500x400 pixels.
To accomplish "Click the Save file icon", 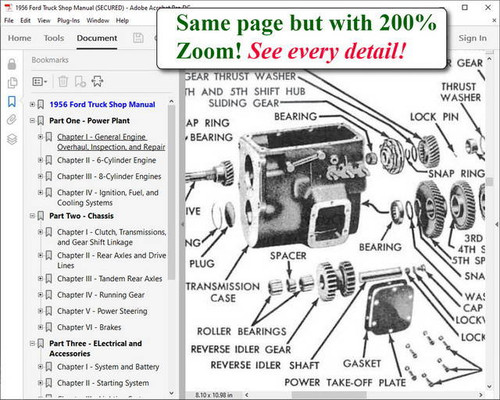I will pos(138,38).
